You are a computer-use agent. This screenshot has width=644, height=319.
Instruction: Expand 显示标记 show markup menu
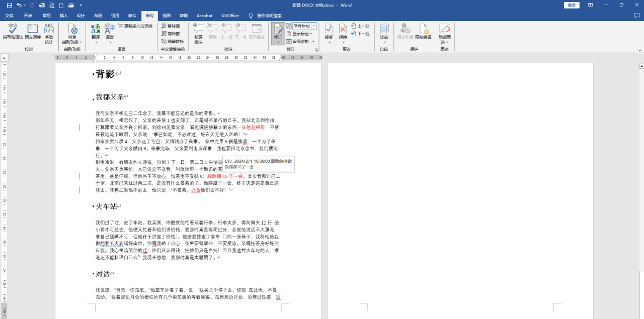pos(300,34)
